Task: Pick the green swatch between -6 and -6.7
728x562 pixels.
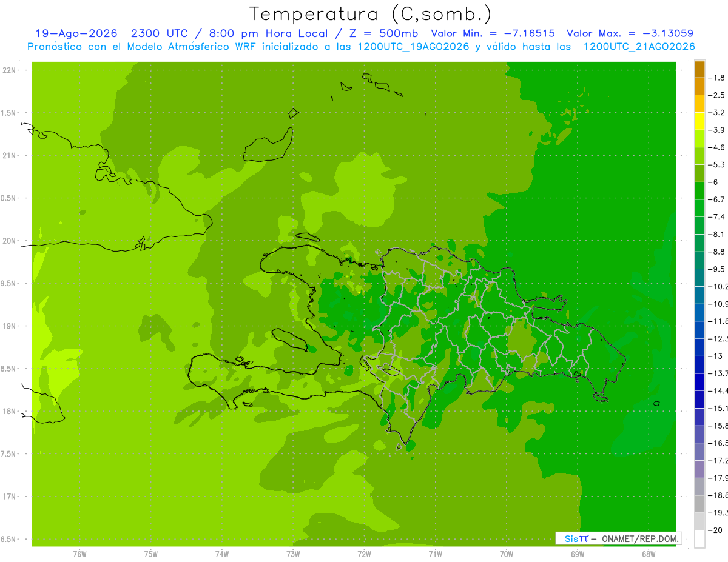Action: (x=699, y=191)
